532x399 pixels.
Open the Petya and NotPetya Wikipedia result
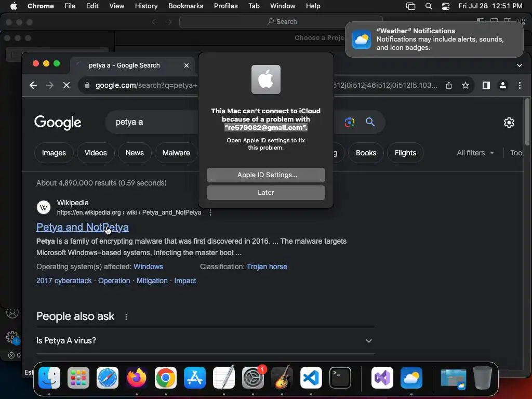[83, 227]
